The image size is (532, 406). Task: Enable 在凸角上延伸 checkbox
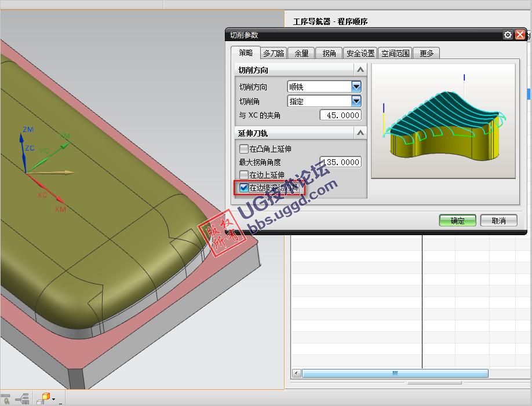click(x=244, y=149)
